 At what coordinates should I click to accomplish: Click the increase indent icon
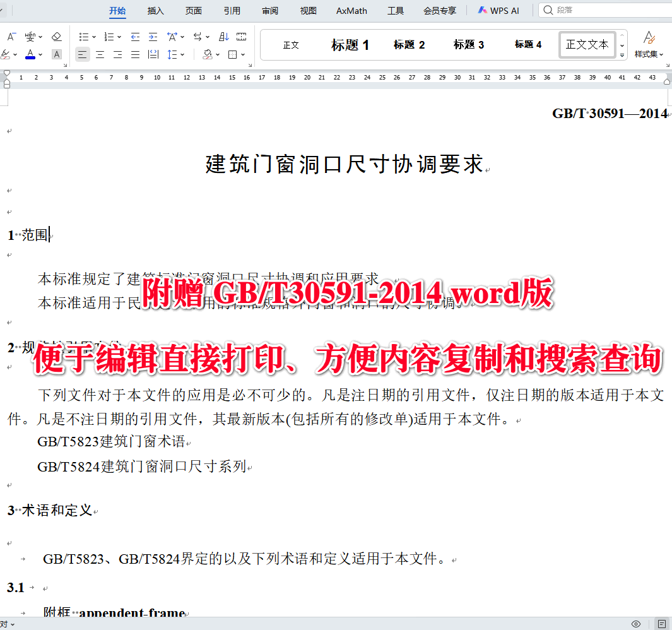pyautogui.click(x=152, y=37)
